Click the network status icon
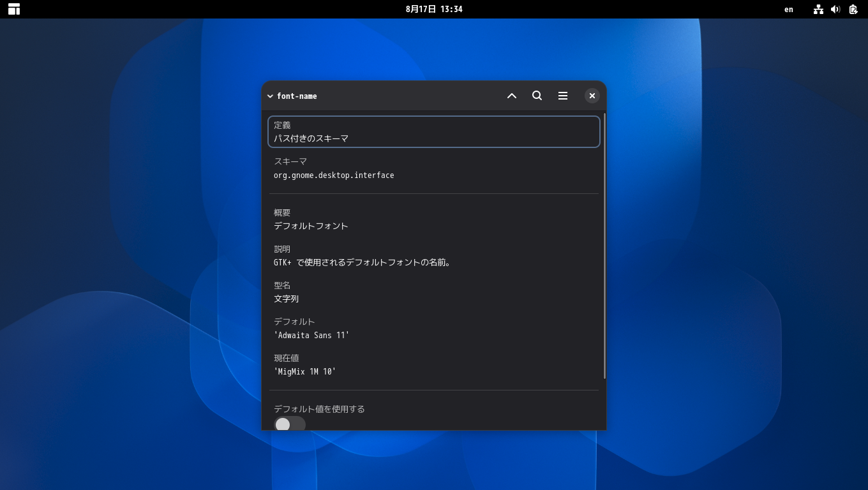This screenshot has height=490, width=868. pos(818,9)
